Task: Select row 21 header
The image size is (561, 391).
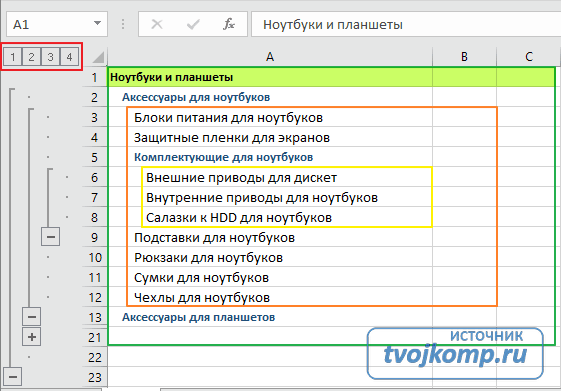Action: pyautogui.click(x=94, y=337)
